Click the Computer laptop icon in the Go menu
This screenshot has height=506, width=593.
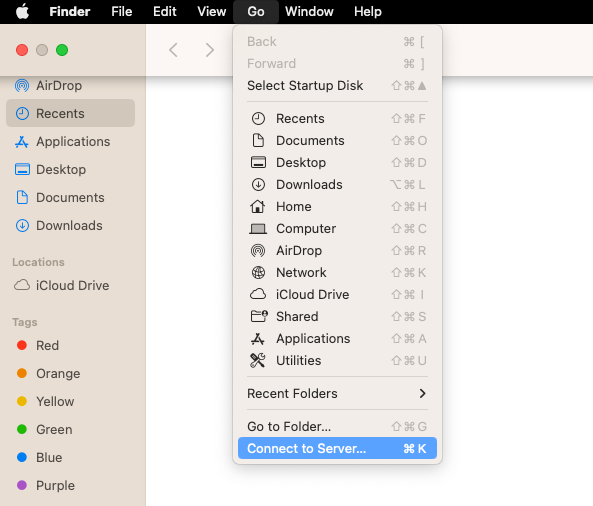click(x=258, y=229)
